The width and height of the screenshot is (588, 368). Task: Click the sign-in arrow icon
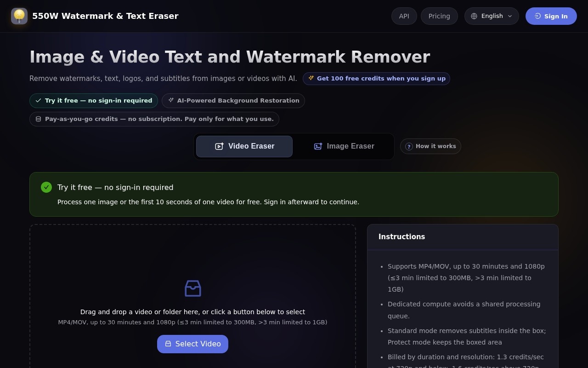pyautogui.click(x=537, y=16)
